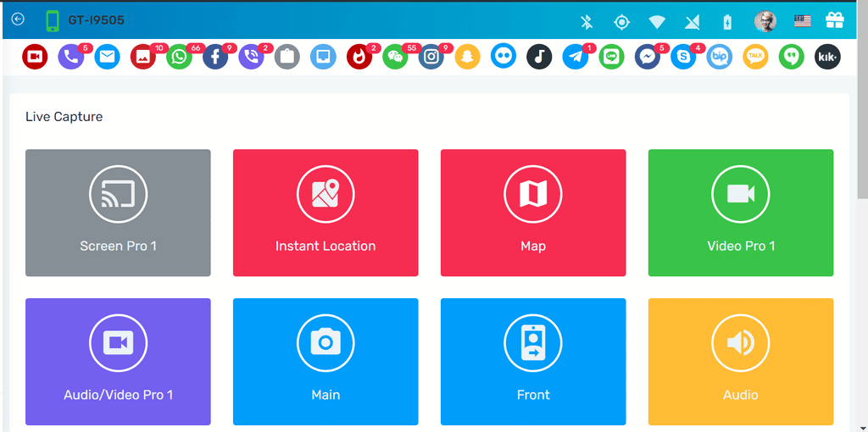Open the light blue inbox tray icon
This screenshot has width=868, height=432.
click(323, 57)
